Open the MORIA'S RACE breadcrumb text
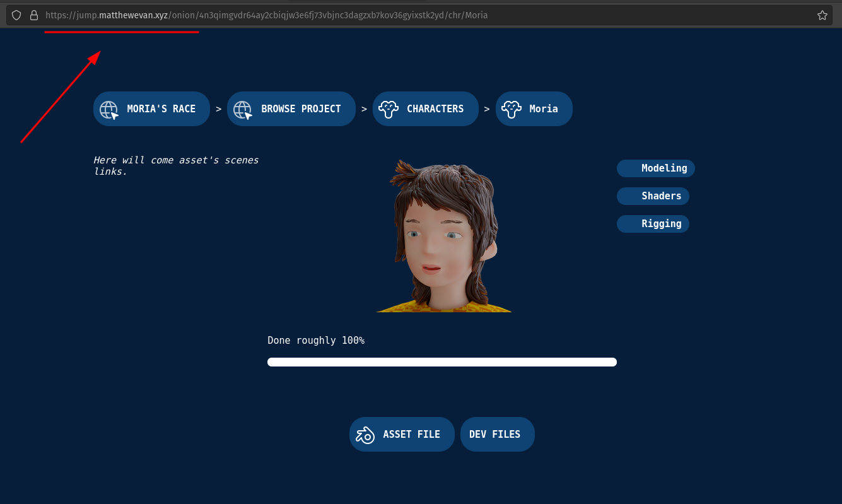The image size is (842, 504). (x=161, y=108)
